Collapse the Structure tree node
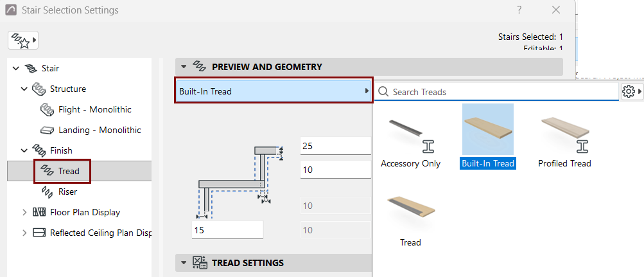 point(24,89)
